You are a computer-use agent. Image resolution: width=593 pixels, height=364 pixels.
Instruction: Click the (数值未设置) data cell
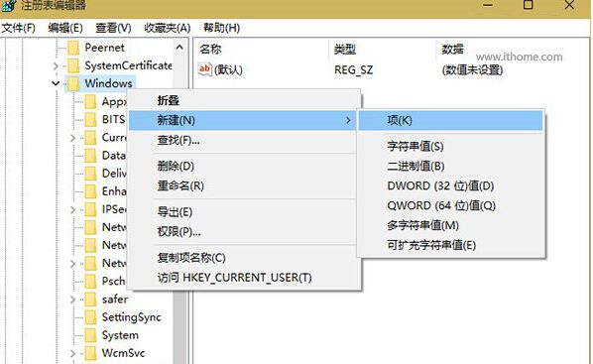(x=472, y=70)
